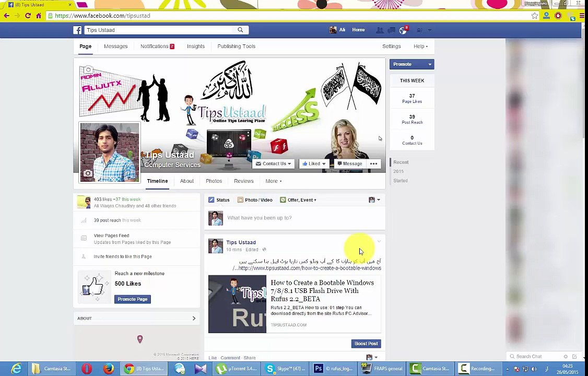Click chat settings gear icon
The image size is (588, 376).
pos(566,357)
